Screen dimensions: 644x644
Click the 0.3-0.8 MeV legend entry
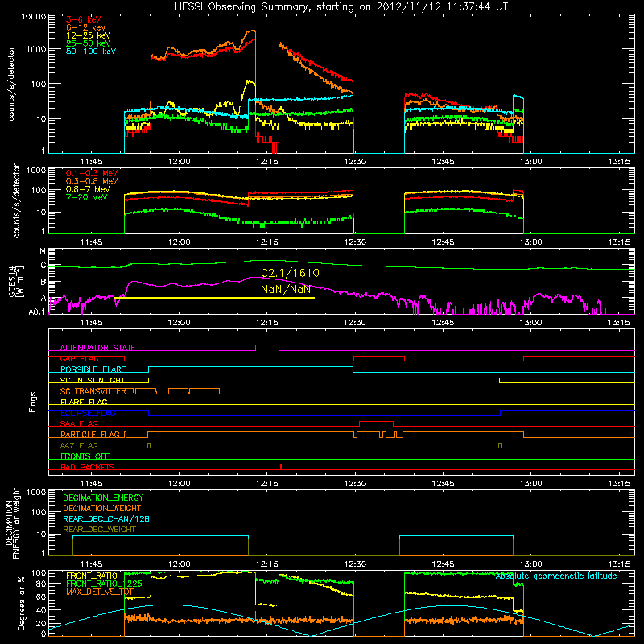coord(92,181)
